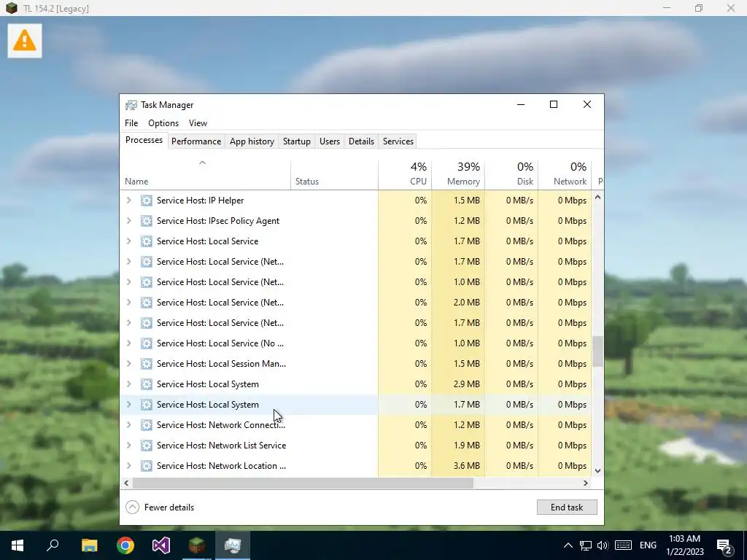Click gear icon of Network List Service row
This screenshot has width=747, height=560.
click(146, 446)
